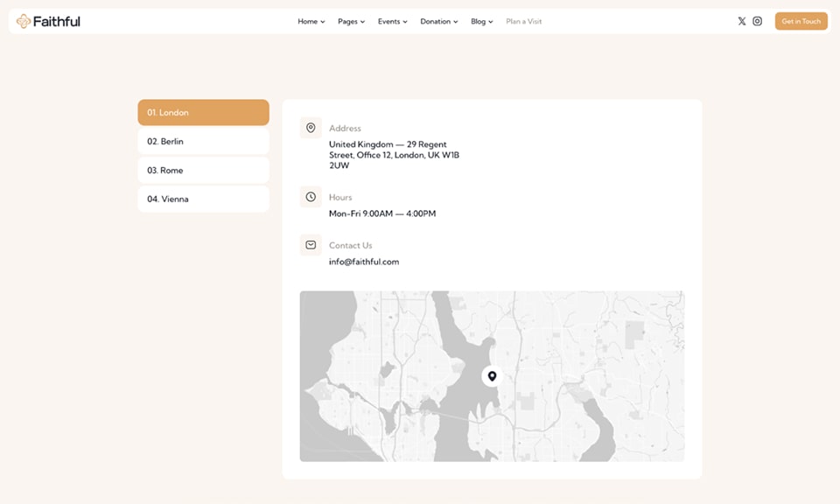840x504 pixels.
Task: Open the Instagram social link
Action: pyautogui.click(x=757, y=21)
